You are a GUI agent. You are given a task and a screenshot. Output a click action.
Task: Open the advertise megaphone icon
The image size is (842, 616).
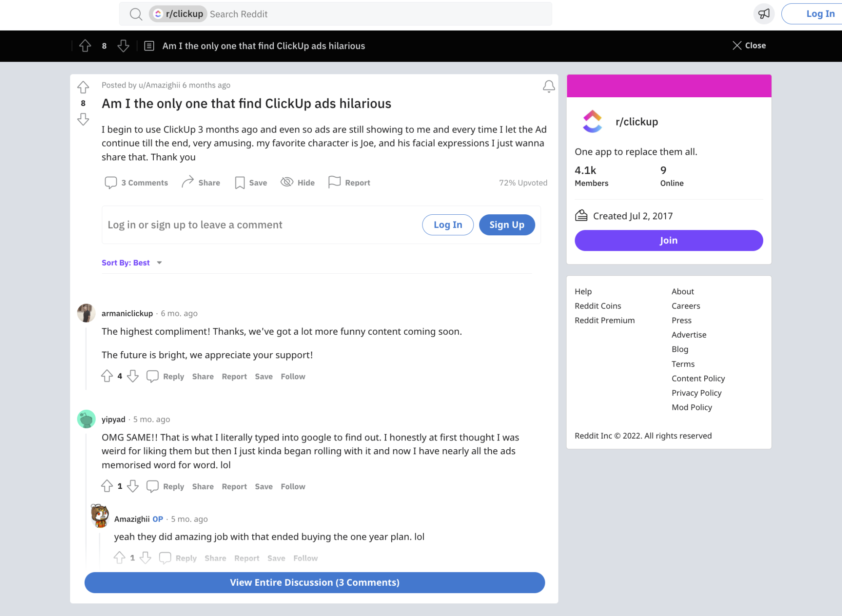(x=764, y=13)
